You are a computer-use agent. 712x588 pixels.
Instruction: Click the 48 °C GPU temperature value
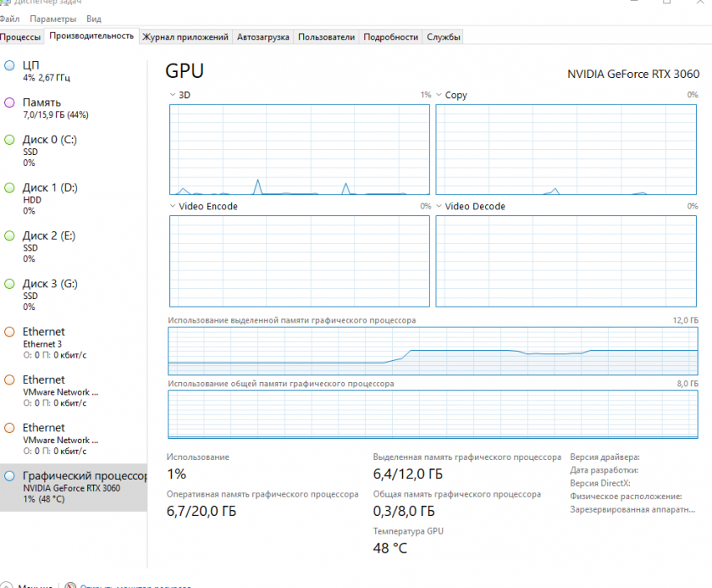pyautogui.click(x=390, y=549)
